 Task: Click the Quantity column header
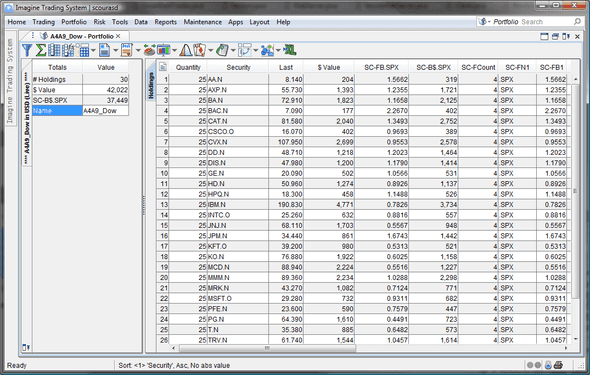[188, 67]
